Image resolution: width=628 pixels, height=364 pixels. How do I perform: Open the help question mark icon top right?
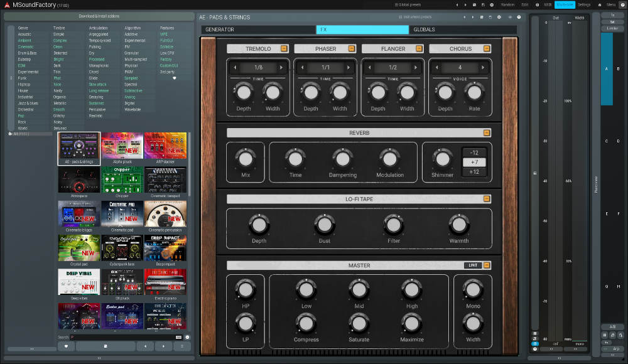pyautogui.click(x=622, y=5)
